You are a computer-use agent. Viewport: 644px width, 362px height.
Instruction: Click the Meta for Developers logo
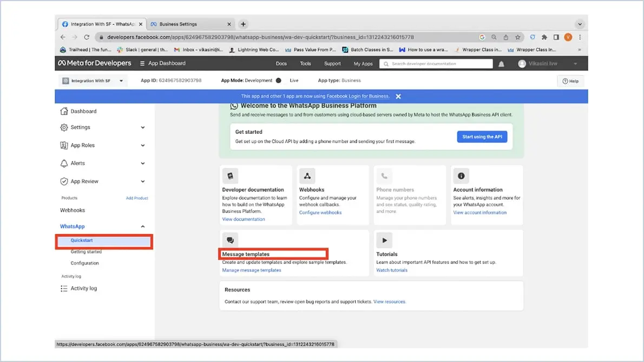pyautogui.click(x=95, y=63)
